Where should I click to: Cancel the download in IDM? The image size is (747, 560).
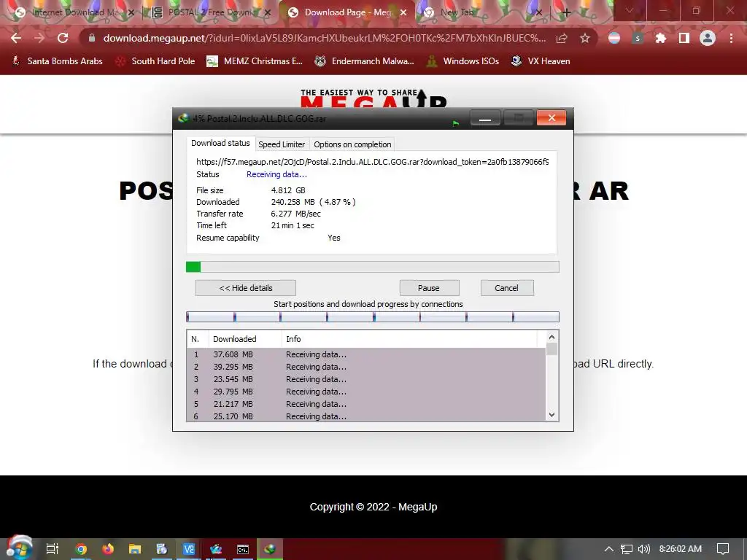506,287
